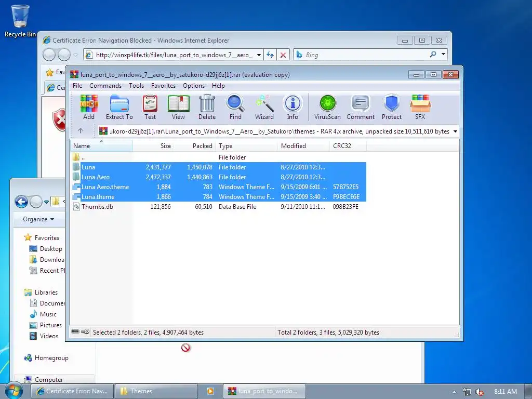
Task: Click the Thumbs.db file icon
Action: coord(76,207)
